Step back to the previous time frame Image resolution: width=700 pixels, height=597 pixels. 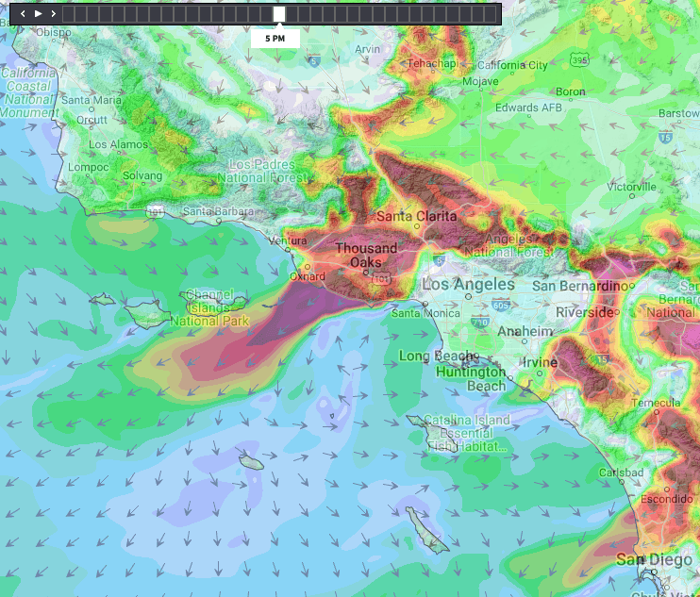point(23,14)
